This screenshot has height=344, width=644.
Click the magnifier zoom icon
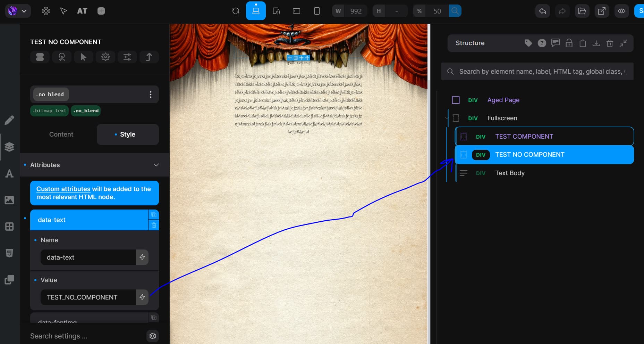[455, 11]
